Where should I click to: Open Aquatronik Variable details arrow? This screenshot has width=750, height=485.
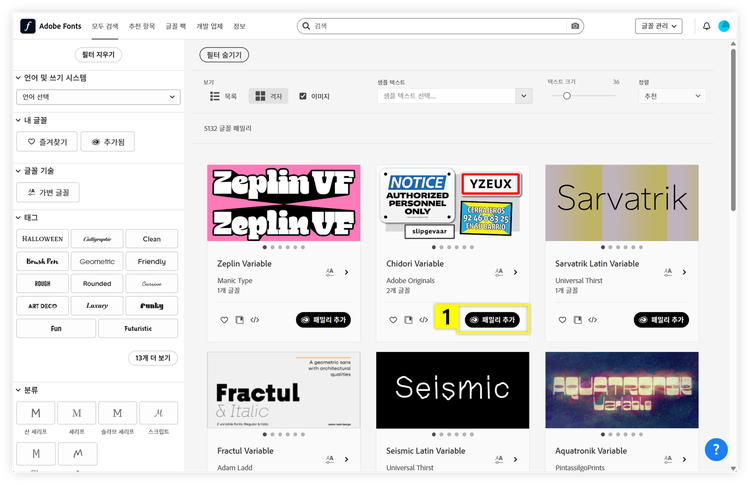(x=684, y=459)
